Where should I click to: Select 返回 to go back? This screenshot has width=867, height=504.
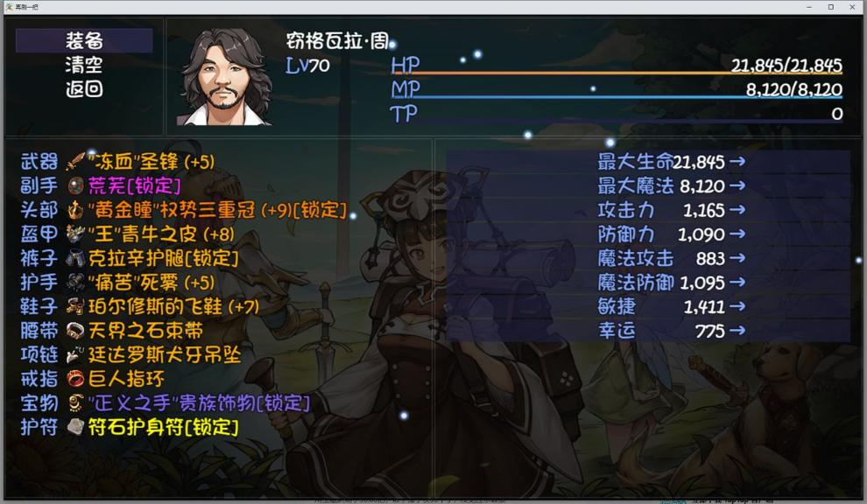(84, 89)
